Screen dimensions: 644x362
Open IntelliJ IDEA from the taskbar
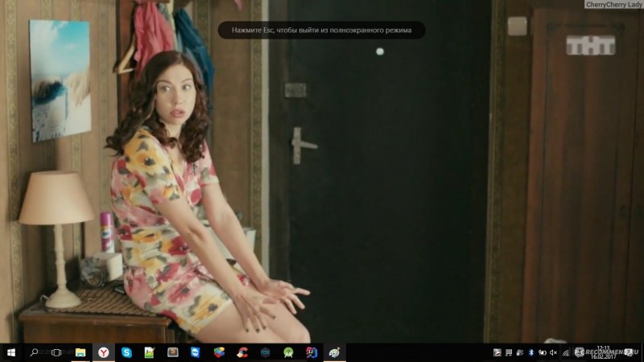click(312, 352)
